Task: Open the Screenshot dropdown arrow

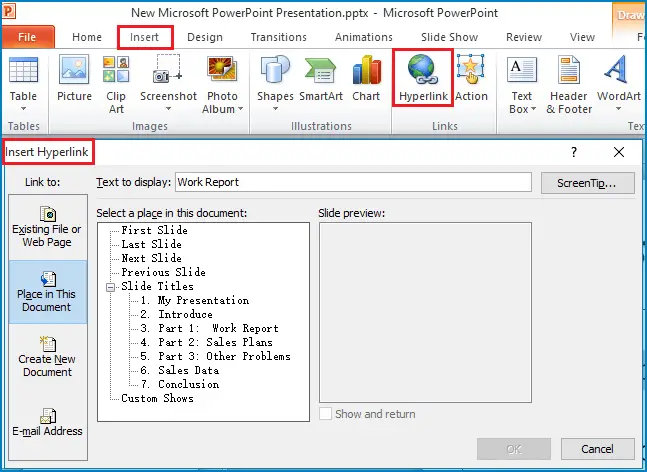Action: coord(168,109)
